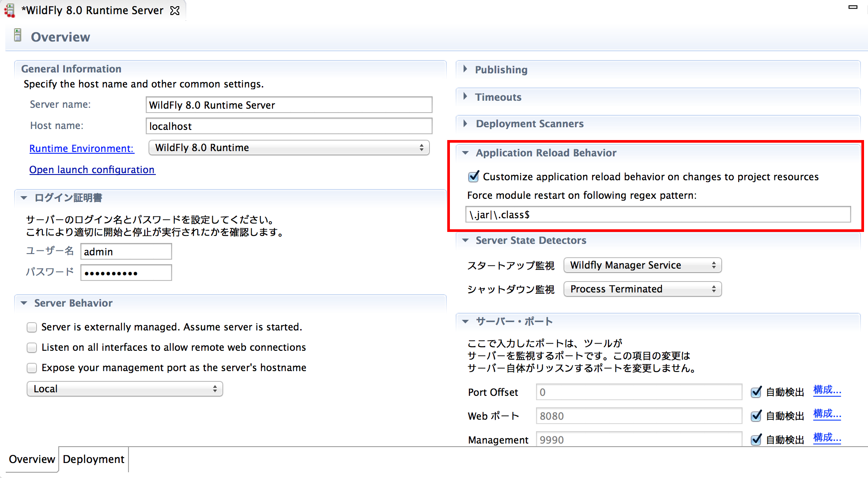Minimize the editor panel

click(x=853, y=7)
